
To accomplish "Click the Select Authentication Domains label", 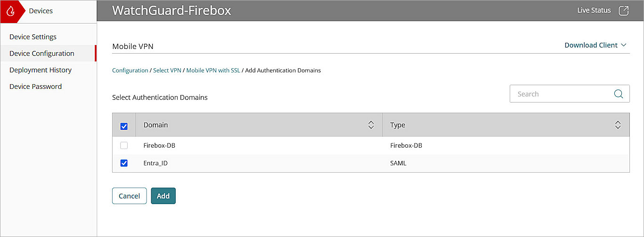I will point(160,97).
